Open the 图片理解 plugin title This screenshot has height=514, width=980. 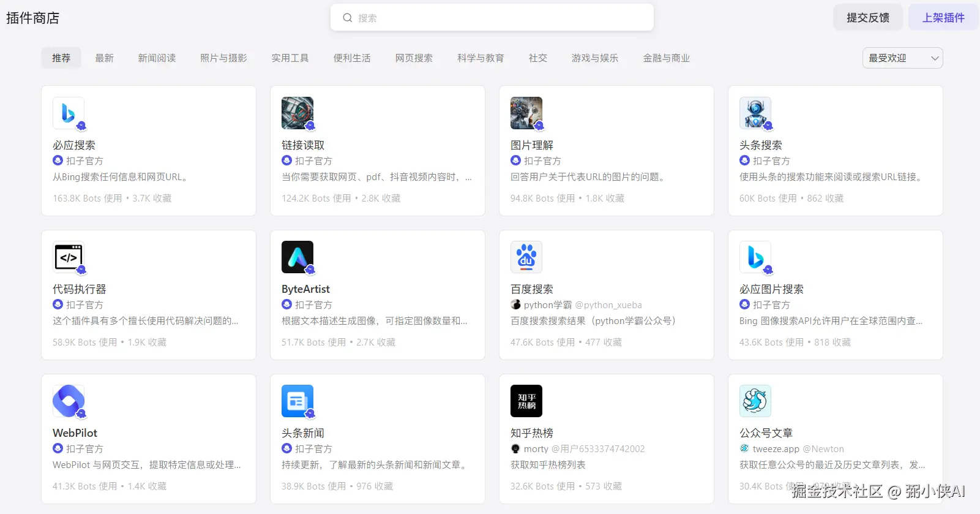click(532, 145)
